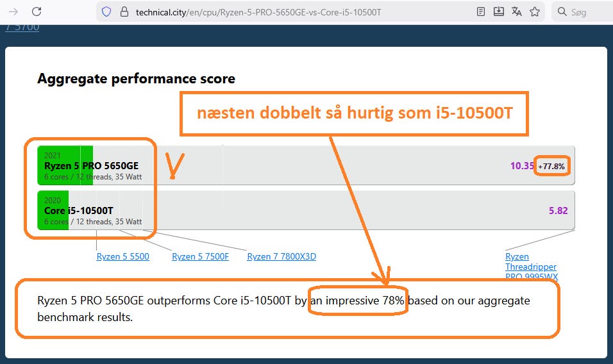This screenshot has width=613, height=364.
Task: Click the Core i5-10500T name
Action: click(79, 210)
